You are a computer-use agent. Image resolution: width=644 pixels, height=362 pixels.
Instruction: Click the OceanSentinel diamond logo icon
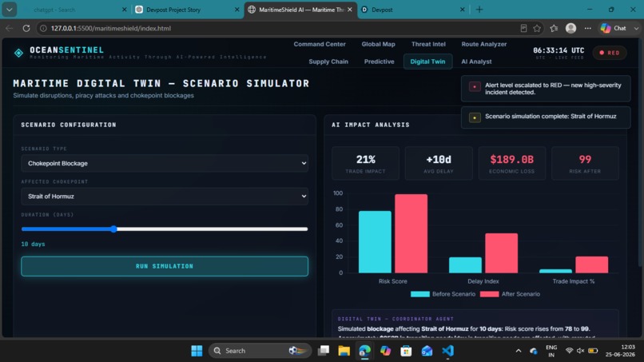point(18,53)
